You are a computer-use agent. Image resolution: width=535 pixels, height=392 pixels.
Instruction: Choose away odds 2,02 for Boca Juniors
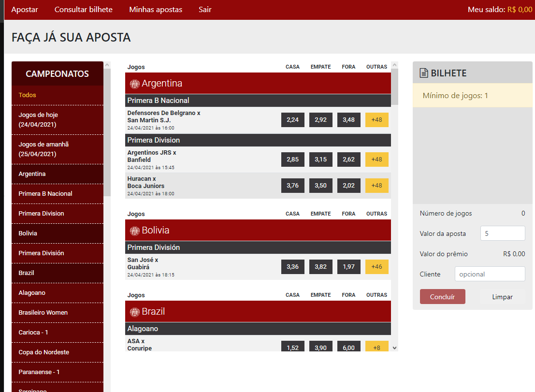point(349,186)
